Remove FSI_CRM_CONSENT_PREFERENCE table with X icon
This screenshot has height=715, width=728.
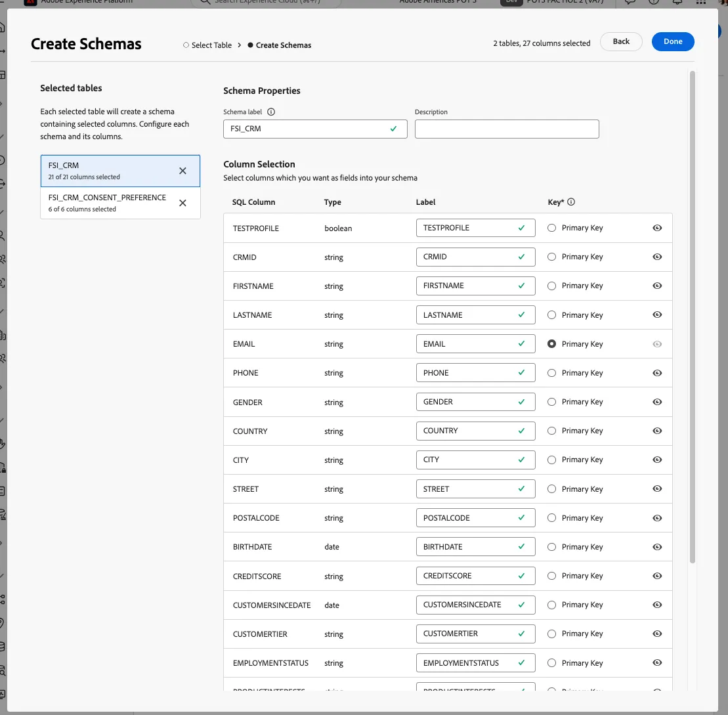pyautogui.click(x=182, y=203)
